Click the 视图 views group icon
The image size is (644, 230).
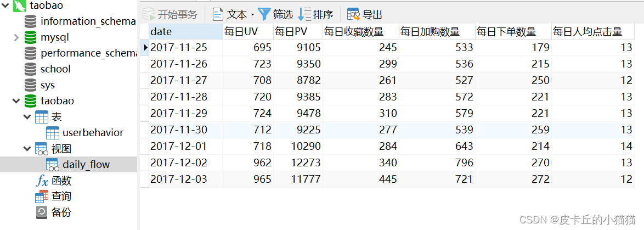(x=42, y=149)
